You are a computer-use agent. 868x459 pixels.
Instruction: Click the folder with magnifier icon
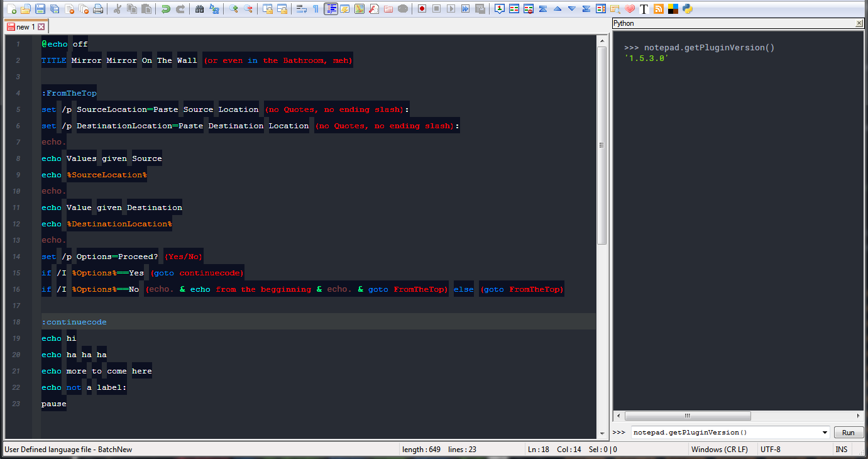[615, 9]
